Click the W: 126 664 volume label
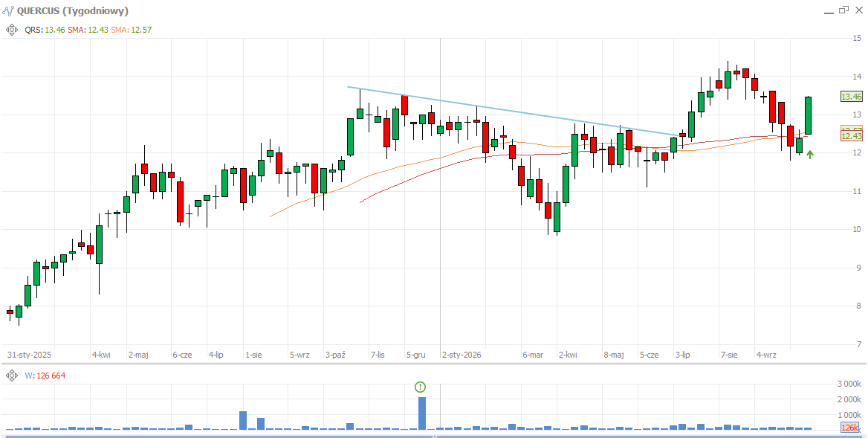 coord(45,376)
